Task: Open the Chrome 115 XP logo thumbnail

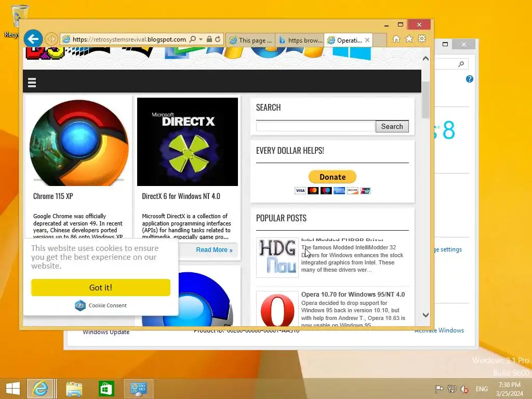Action: click(79, 142)
